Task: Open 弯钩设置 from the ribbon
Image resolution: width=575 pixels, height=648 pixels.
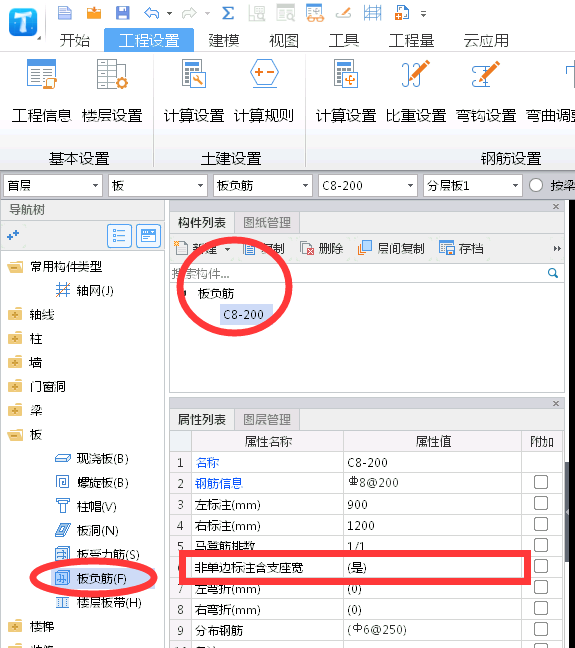Action: (486, 92)
